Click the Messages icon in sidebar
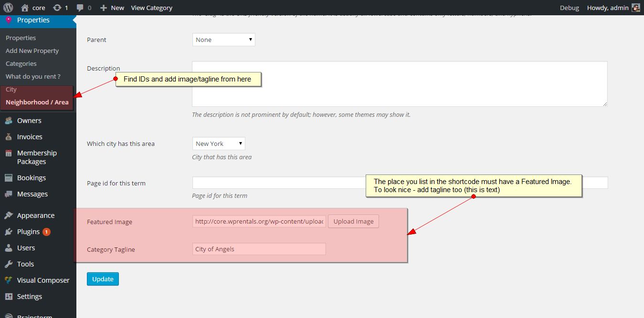Image resolution: width=644 pixels, height=318 pixels. 9,194
